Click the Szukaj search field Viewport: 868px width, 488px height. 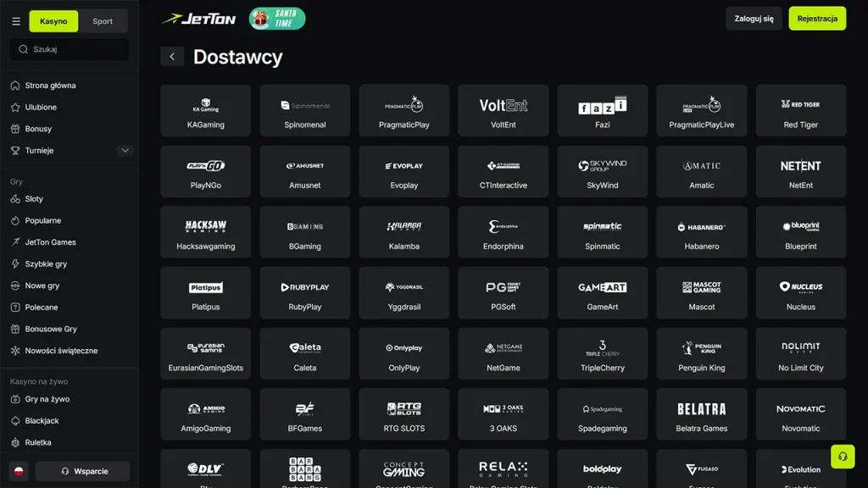tap(70, 49)
